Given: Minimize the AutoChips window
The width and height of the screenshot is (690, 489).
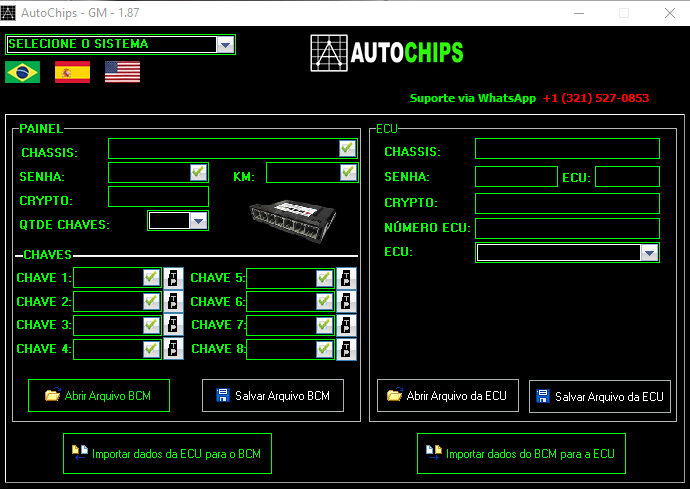Looking at the screenshot, I should [579, 13].
